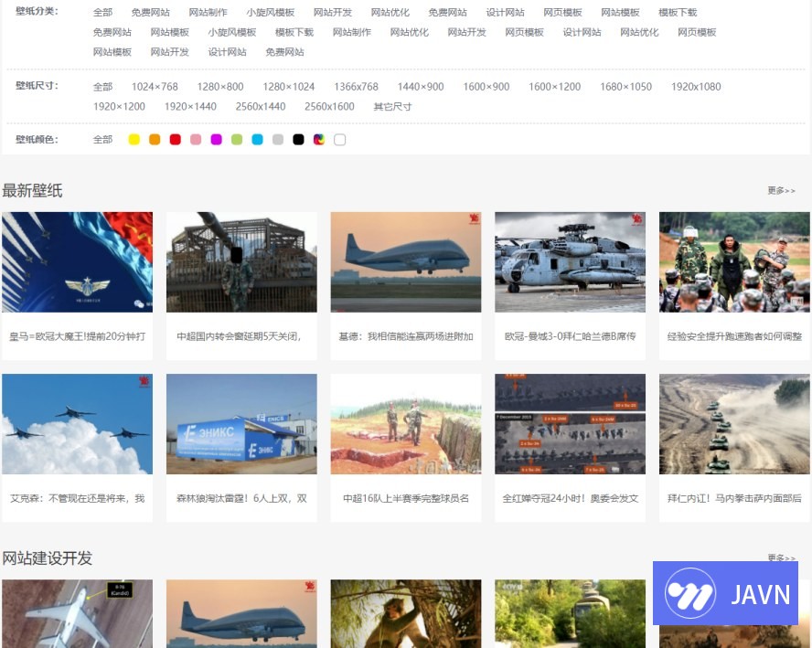Filter by 1280×1024 wallpaper size

[288, 87]
